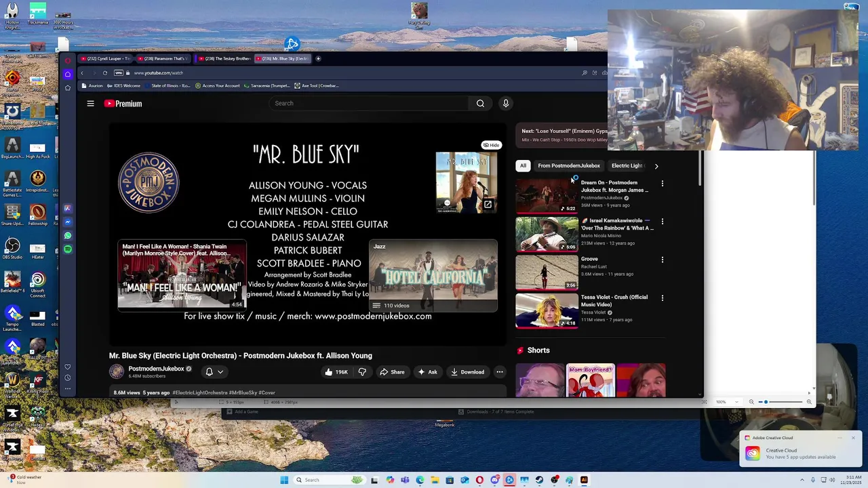Go back with the browser back arrow
This screenshot has height=488, width=868.
[x=82, y=73]
